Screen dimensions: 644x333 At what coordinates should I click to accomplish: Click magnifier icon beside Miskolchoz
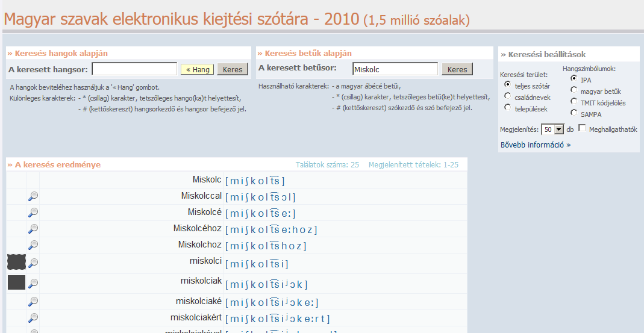click(33, 245)
